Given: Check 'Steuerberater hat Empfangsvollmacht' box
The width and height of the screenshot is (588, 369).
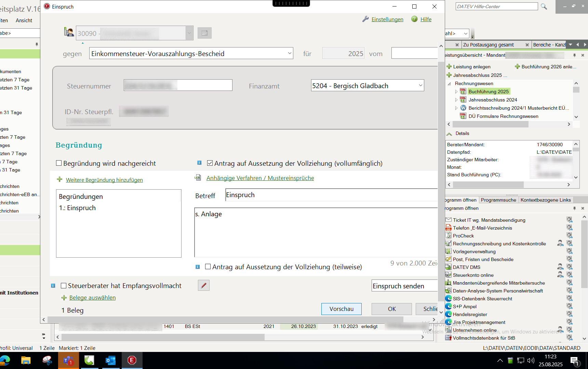Looking at the screenshot, I should coord(64,286).
